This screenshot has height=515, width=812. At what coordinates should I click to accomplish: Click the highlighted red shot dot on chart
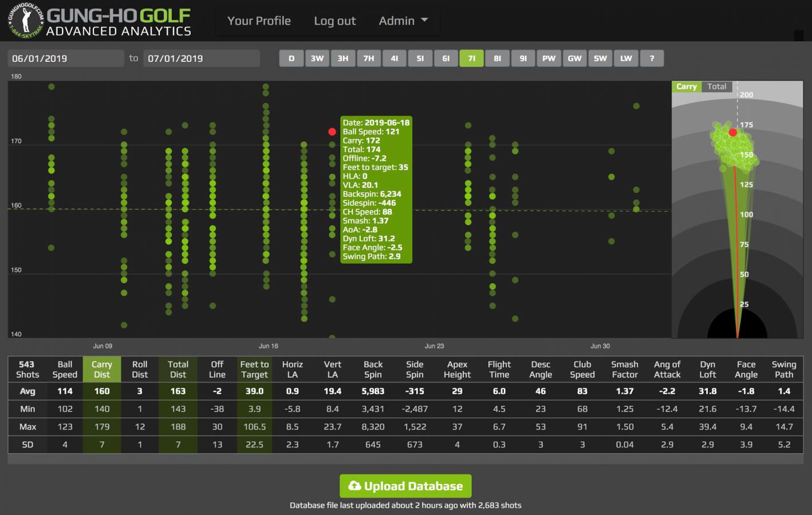point(332,132)
